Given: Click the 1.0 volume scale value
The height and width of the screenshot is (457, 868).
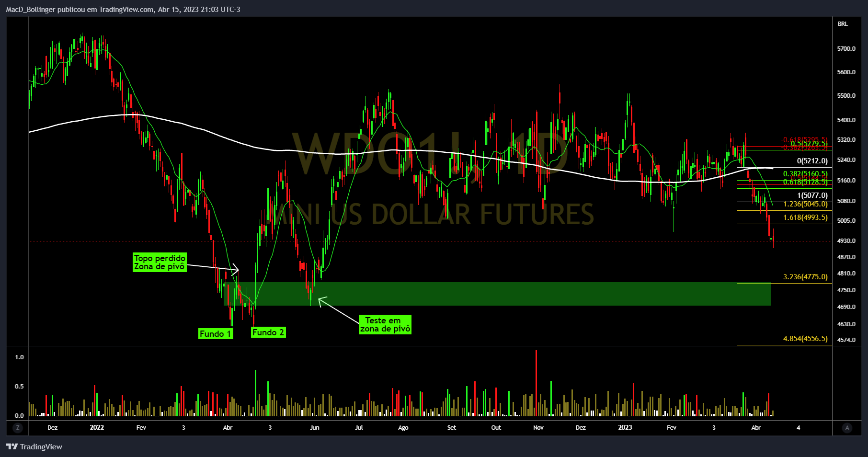Looking at the screenshot, I should 19,357.
